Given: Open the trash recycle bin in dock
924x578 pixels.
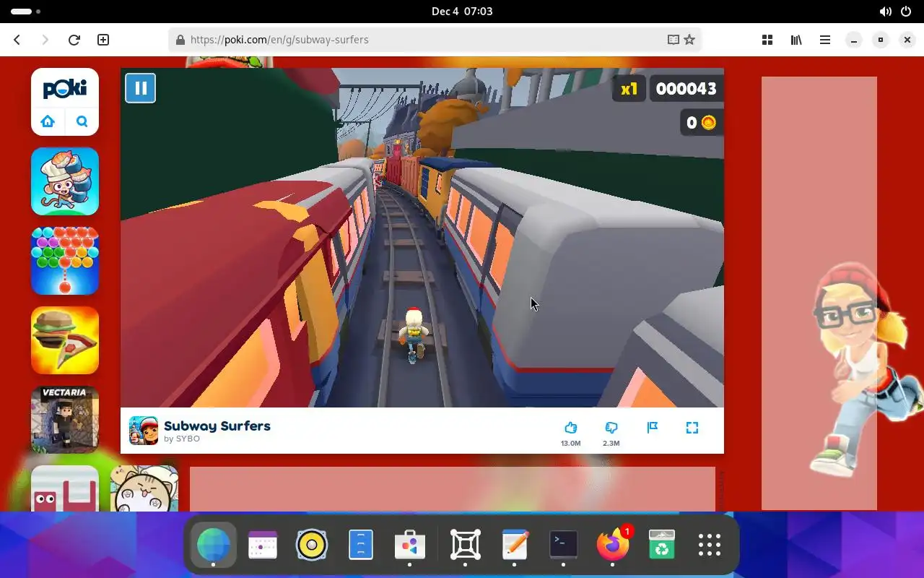Looking at the screenshot, I should [x=662, y=545].
